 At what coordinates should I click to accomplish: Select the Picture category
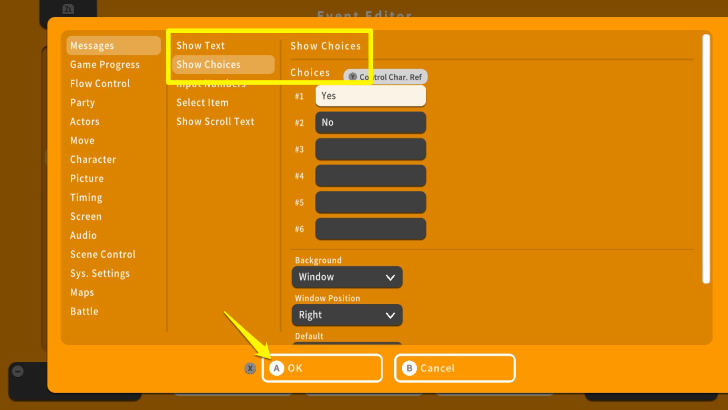pos(87,179)
